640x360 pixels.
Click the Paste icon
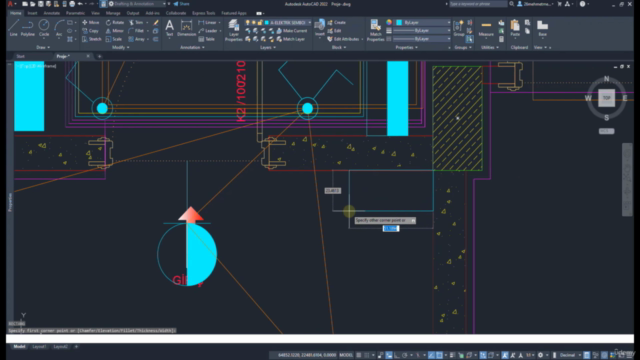click(x=515, y=28)
